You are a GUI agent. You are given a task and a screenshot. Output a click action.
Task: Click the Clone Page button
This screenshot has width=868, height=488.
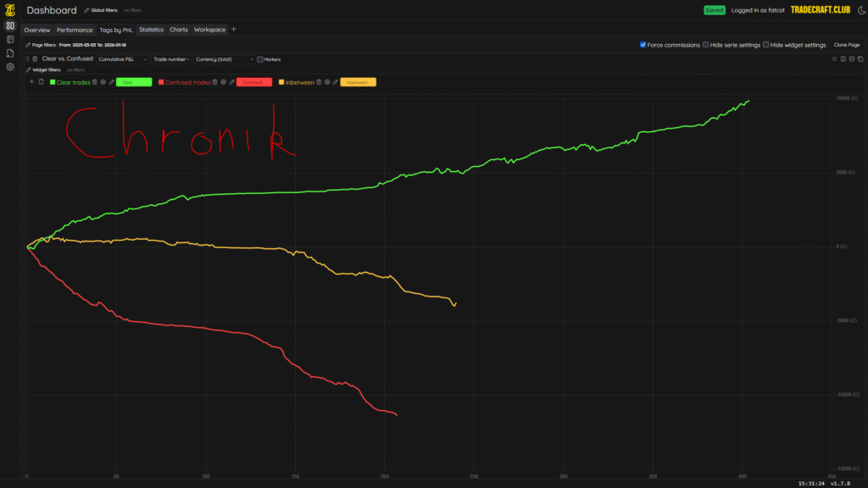(846, 45)
